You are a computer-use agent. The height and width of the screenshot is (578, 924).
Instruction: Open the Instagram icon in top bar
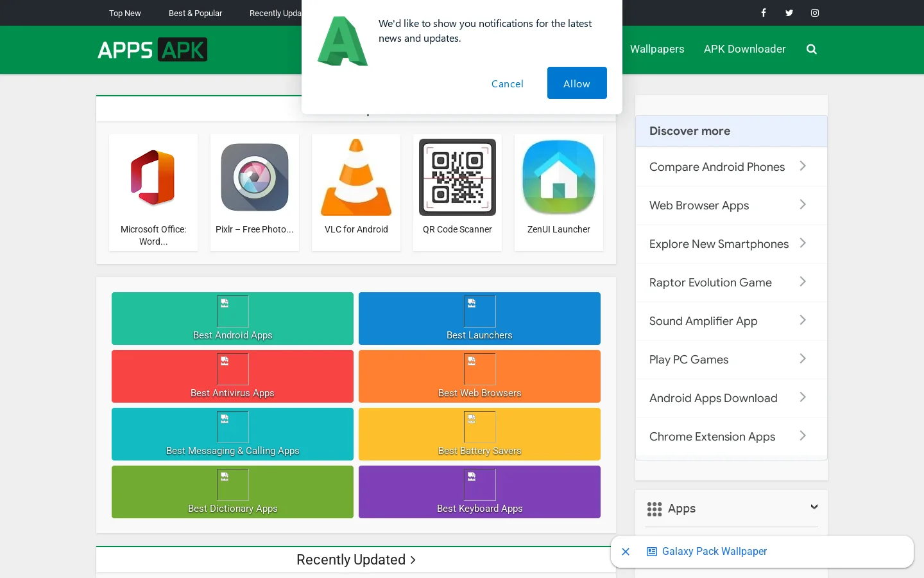pyautogui.click(x=815, y=13)
